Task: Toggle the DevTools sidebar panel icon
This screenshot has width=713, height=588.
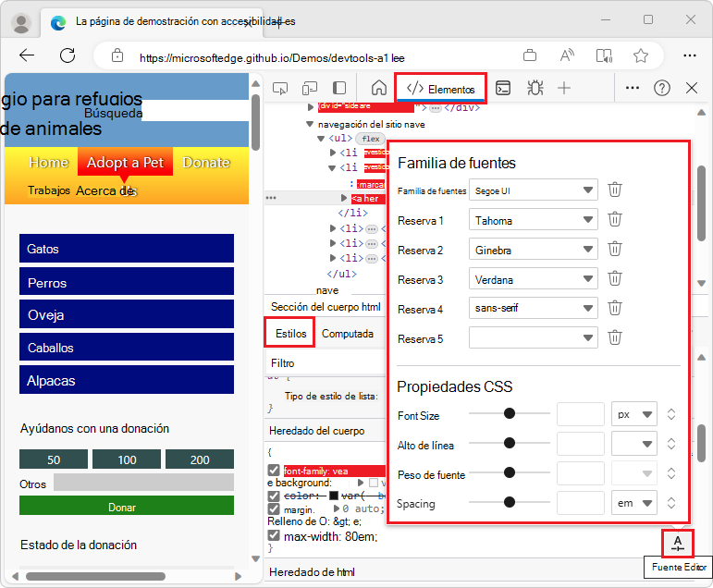Action: point(339,88)
